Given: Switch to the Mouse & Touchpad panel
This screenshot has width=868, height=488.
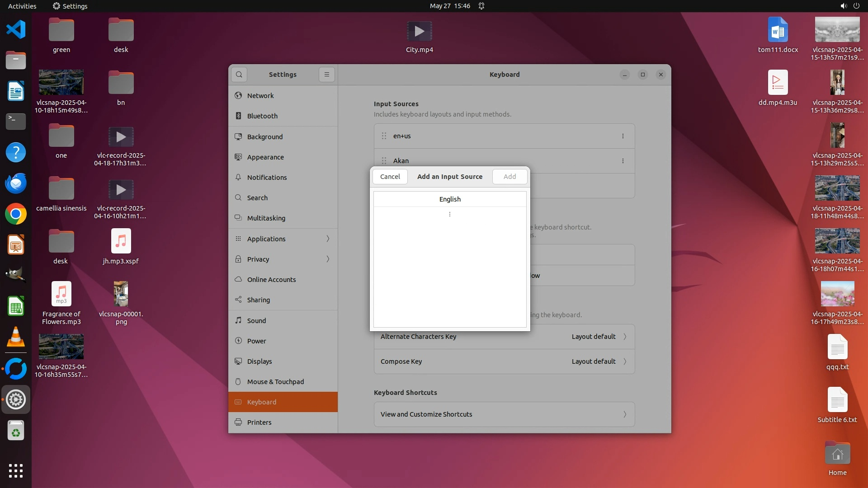Looking at the screenshot, I should click(275, 382).
